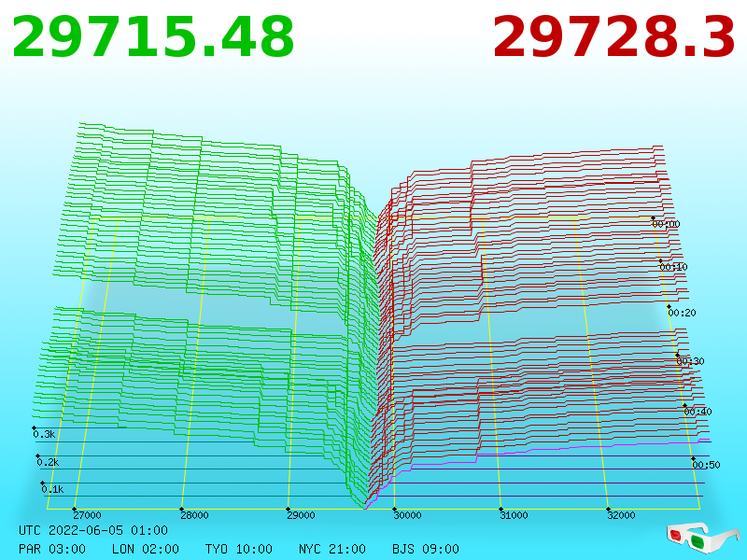Click the 3D glasses icon
The image size is (747, 560).
703,538
